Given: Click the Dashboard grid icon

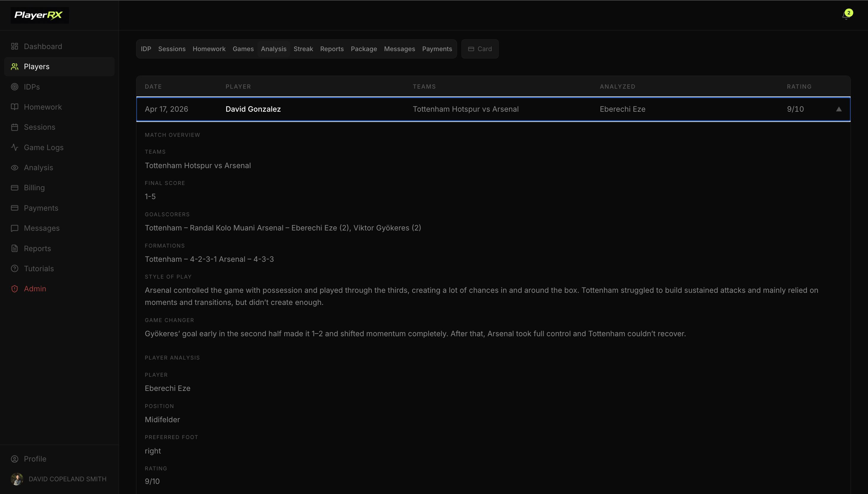Looking at the screenshot, I should pos(14,46).
